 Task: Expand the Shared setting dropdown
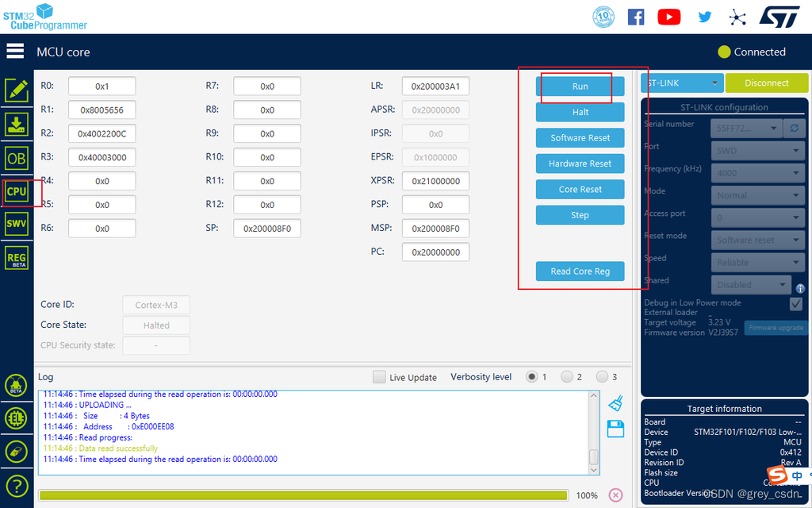pos(750,284)
